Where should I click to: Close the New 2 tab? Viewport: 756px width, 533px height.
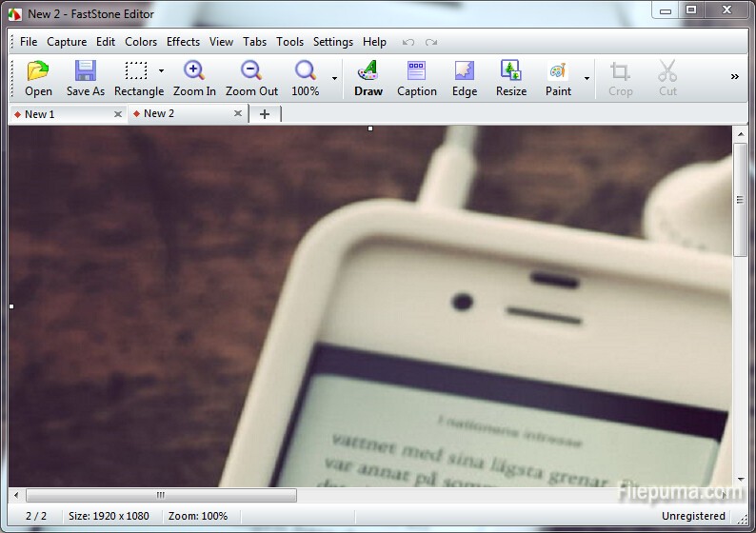[238, 114]
